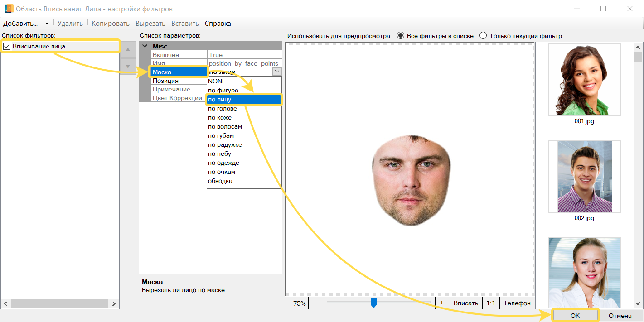Image resolution: width=644 pixels, height=322 pixels.
Task: Select Все фильтры в списке radio option
Action: (401, 36)
